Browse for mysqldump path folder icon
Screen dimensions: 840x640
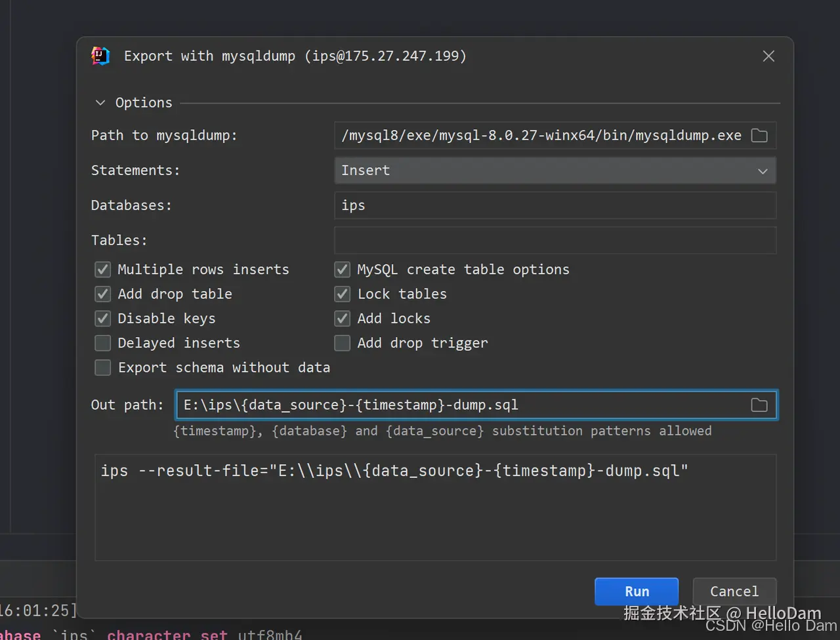[x=759, y=136]
